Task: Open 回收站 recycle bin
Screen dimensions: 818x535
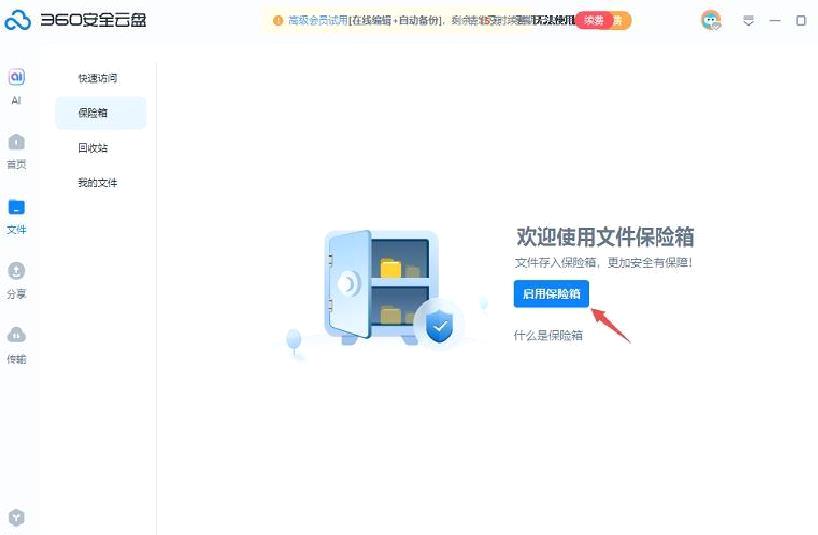Action: (93, 148)
